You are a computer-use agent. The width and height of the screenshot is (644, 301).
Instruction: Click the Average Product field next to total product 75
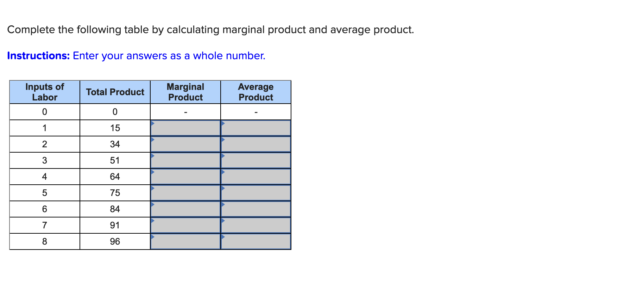(x=255, y=192)
